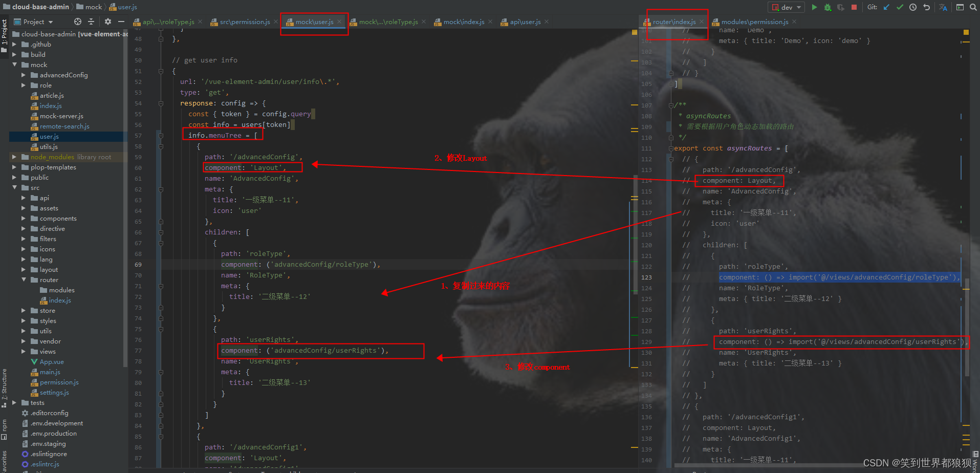Expand the .github folder in project tree
The height and width of the screenshot is (473, 980).
pyautogui.click(x=14, y=45)
